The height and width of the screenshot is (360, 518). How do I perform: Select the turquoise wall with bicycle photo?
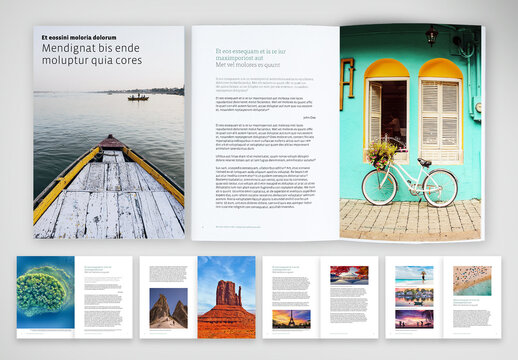click(x=410, y=132)
